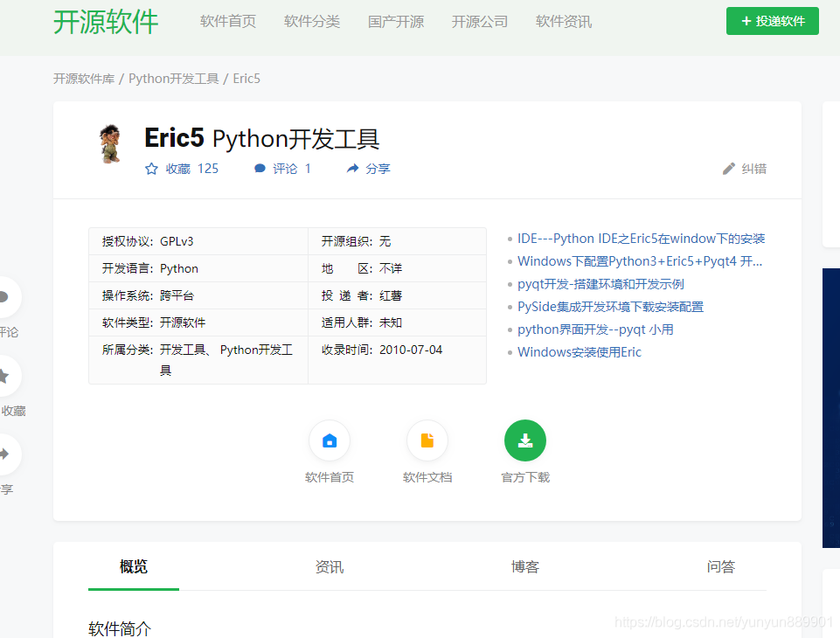Click the floating sidebar share arrow button
This screenshot has height=638, width=840.
pos(5,454)
